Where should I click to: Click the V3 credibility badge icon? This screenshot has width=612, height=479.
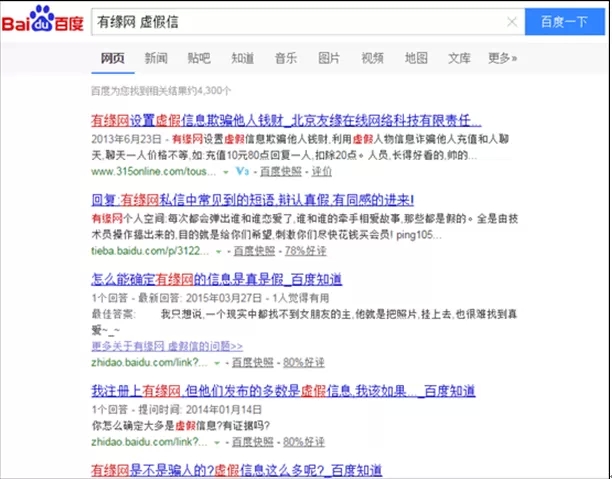[x=242, y=171]
